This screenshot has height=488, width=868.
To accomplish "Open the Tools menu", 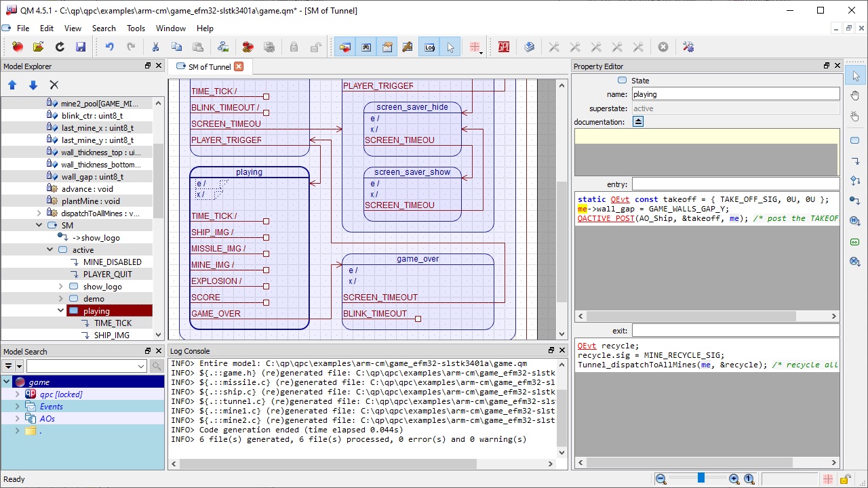I will pyautogui.click(x=136, y=28).
